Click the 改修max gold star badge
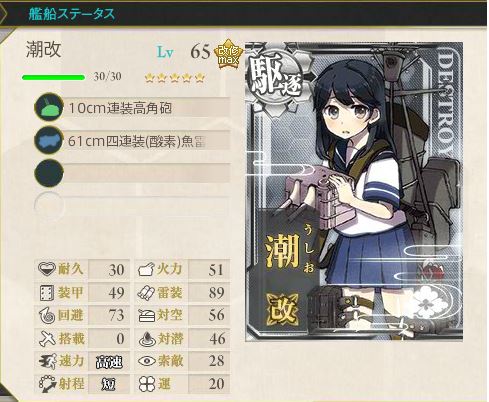The height and width of the screenshot is (402, 489). (x=228, y=54)
